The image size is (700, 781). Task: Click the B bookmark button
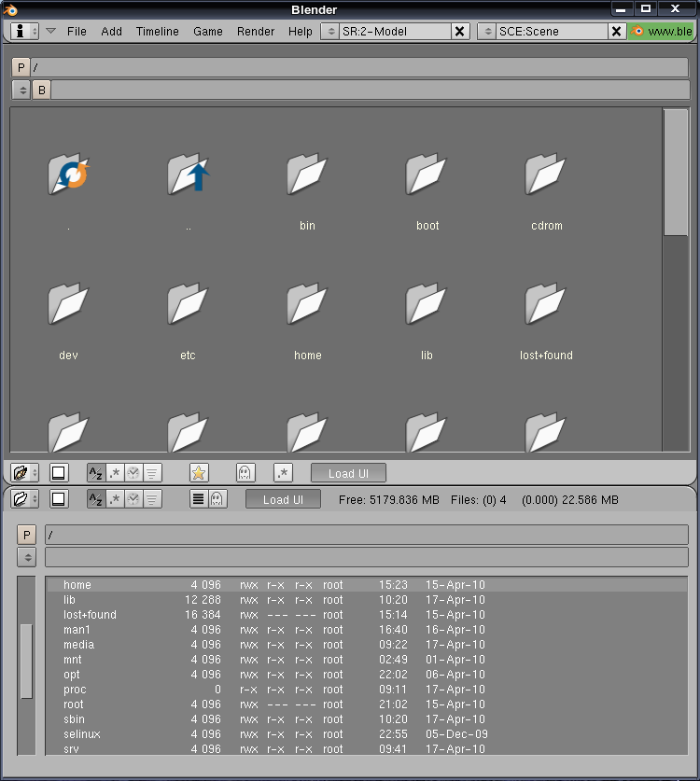[x=41, y=91]
